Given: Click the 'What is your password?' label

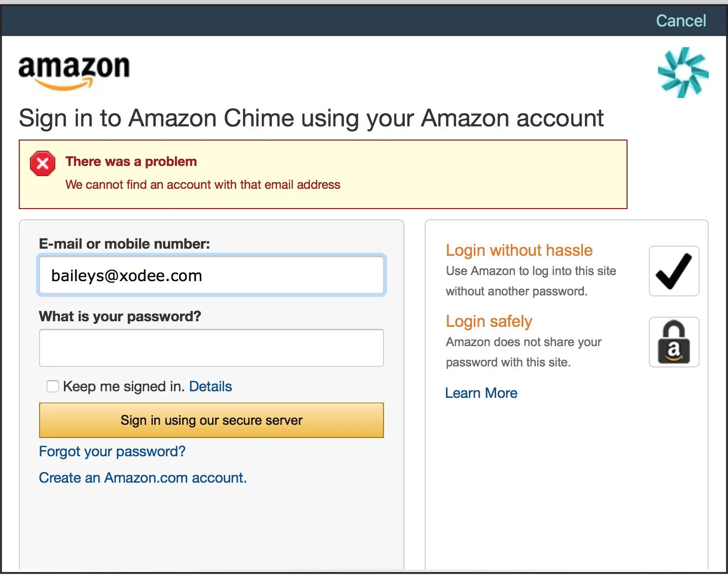Looking at the screenshot, I should coord(120,317).
